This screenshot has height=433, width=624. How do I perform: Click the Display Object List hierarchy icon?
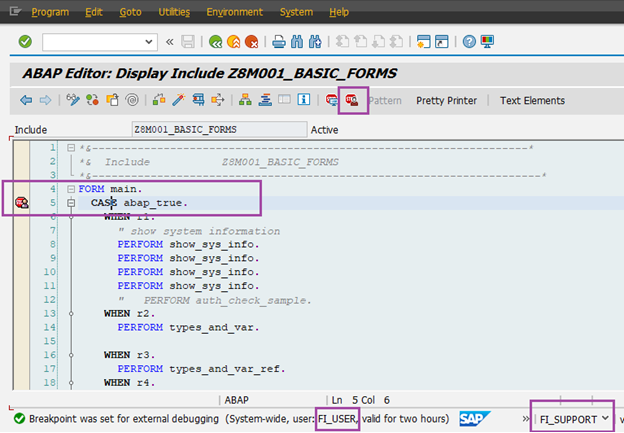pyautogui.click(x=245, y=100)
